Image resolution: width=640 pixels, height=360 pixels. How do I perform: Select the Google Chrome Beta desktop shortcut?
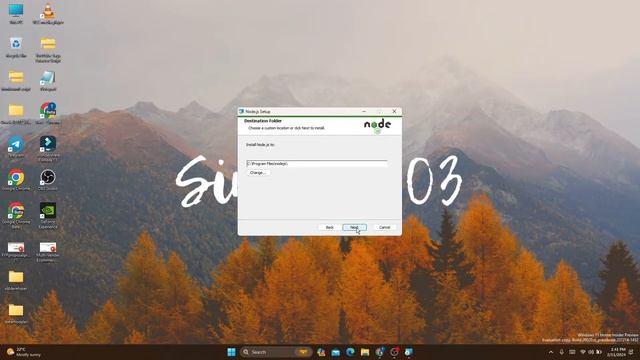(x=16, y=215)
